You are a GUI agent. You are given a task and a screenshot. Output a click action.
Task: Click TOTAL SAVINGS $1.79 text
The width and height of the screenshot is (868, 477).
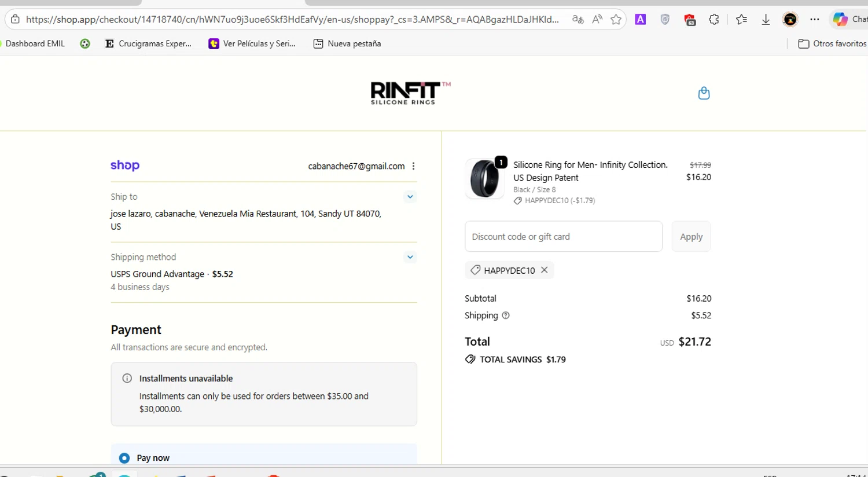[x=523, y=359]
